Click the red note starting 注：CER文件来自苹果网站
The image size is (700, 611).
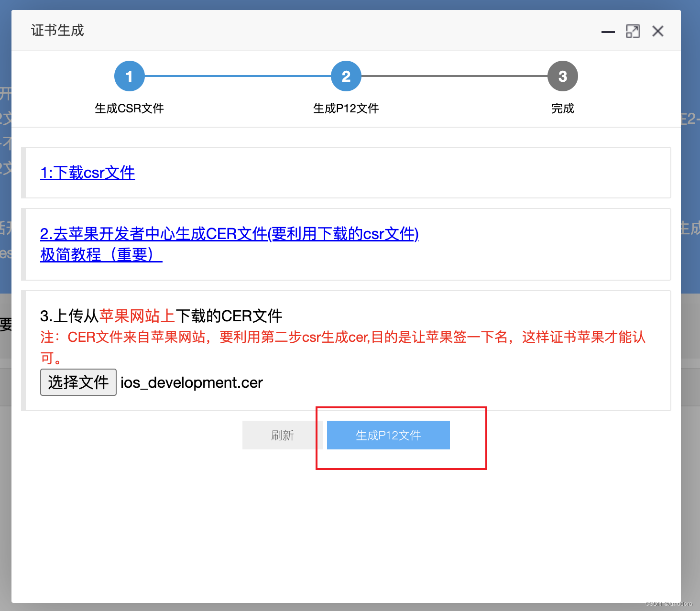point(343,348)
